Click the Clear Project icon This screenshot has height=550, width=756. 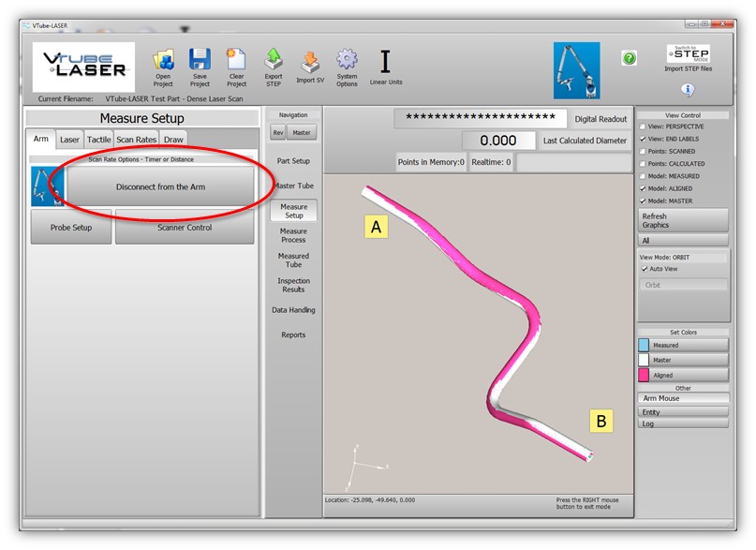(x=236, y=61)
